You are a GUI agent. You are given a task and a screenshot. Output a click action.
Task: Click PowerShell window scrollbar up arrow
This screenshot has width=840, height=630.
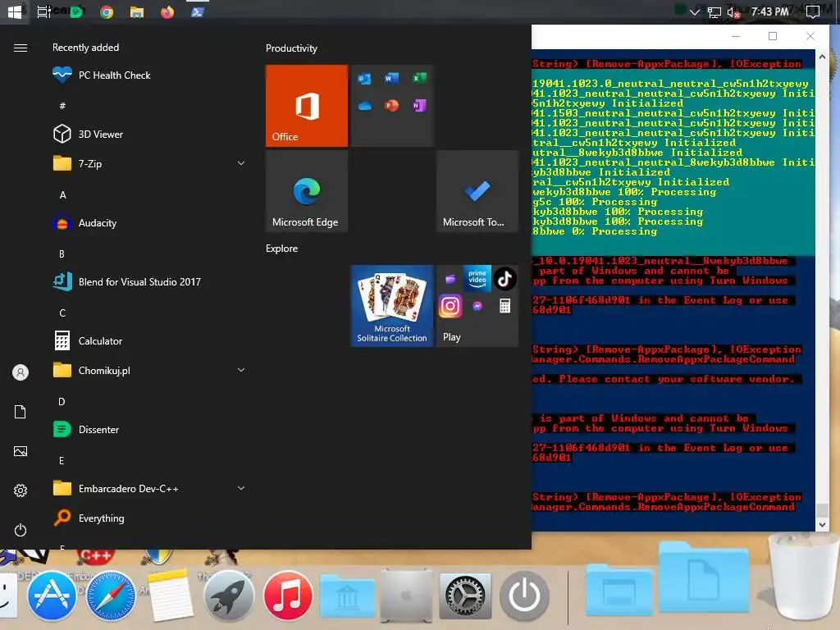pos(822,57)
